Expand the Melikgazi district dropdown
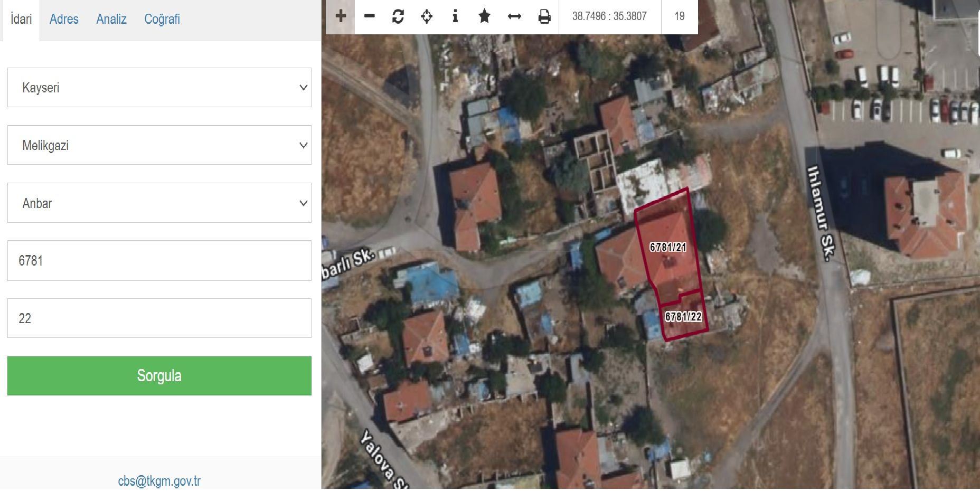The height and width of the screenshot is (491, 980). coord(159,145)
